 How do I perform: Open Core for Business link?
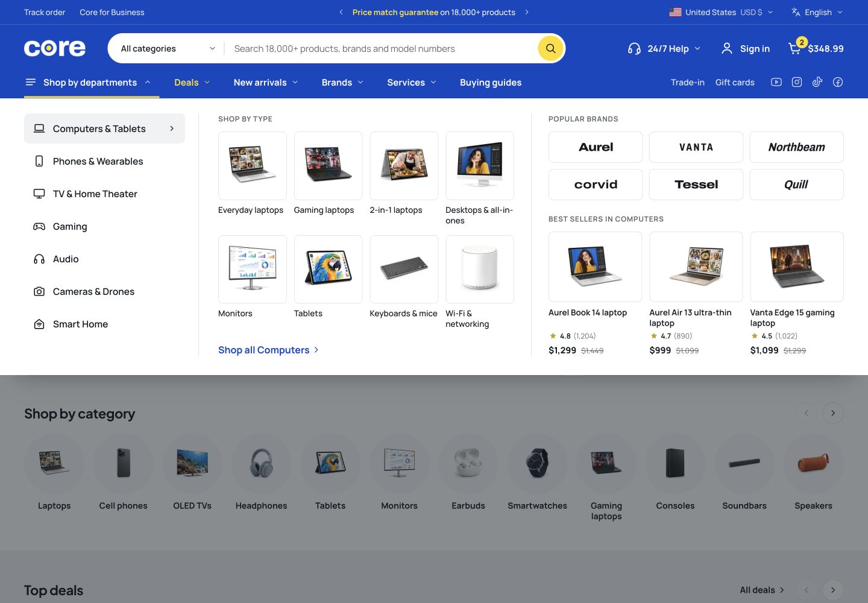click(x=112, y=12)
